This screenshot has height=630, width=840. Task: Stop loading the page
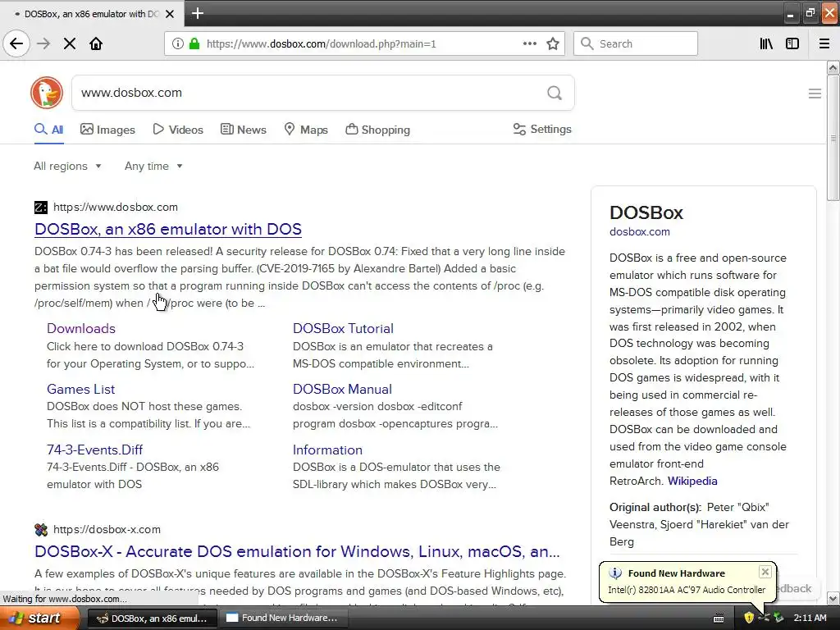70,43
